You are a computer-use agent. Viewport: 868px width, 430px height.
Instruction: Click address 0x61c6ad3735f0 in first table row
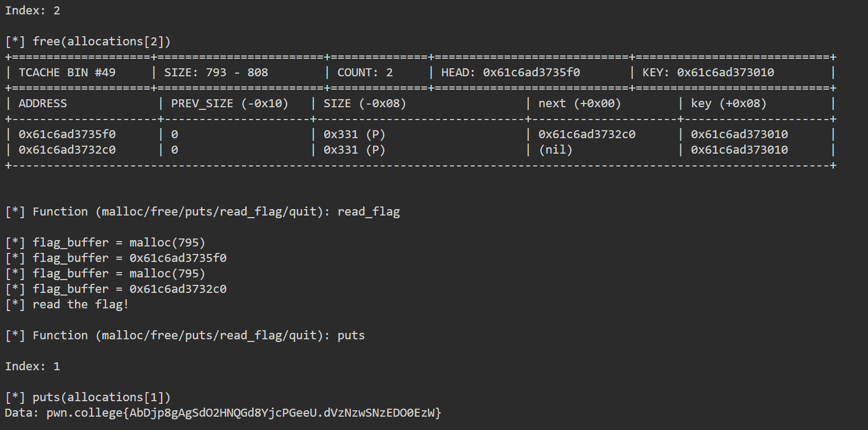67,134
